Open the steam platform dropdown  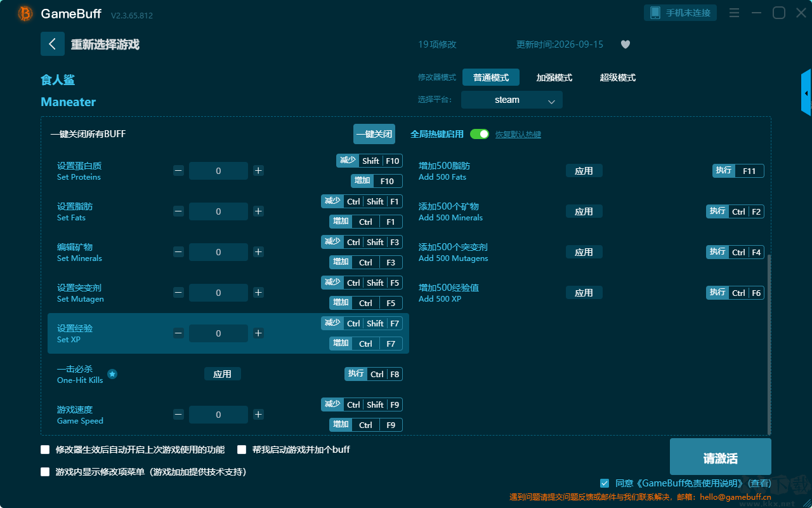[x=512, y=100]
